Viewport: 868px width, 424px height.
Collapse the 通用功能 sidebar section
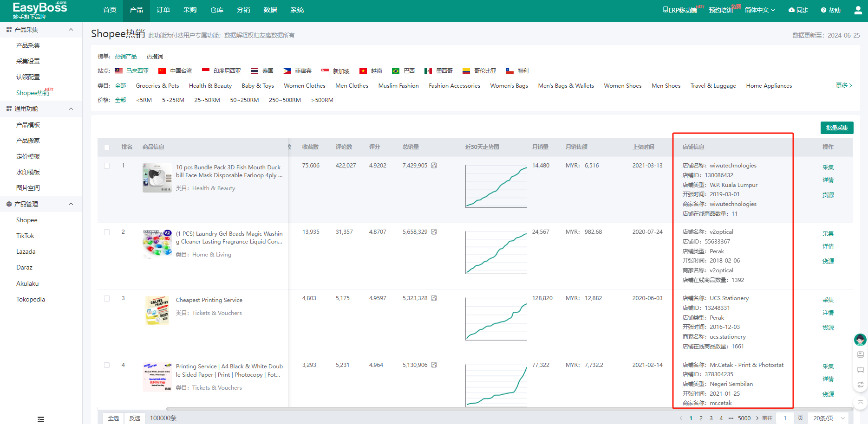click(x=71, y=109)
